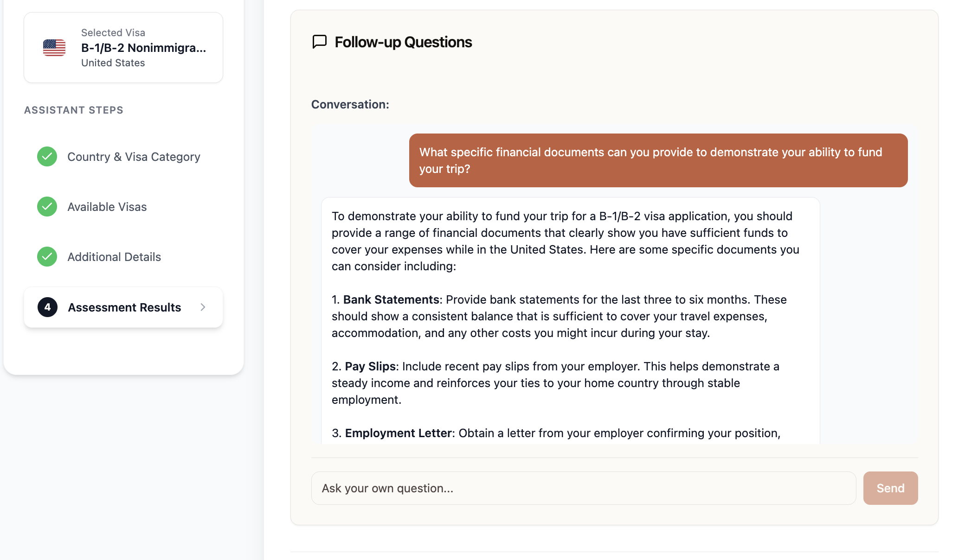Switch to the Assessment Results section
965x560 pixels.
pos(124,307)
